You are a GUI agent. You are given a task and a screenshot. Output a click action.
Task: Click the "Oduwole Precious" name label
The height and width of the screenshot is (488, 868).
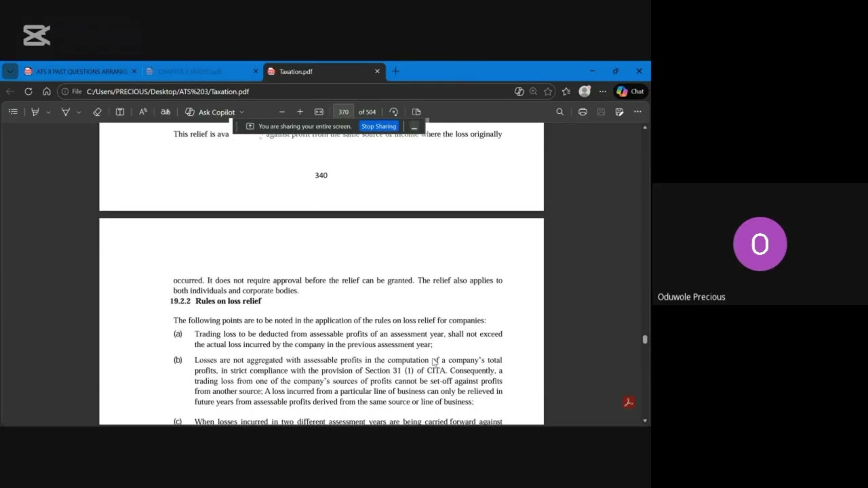tap(691, 297)
